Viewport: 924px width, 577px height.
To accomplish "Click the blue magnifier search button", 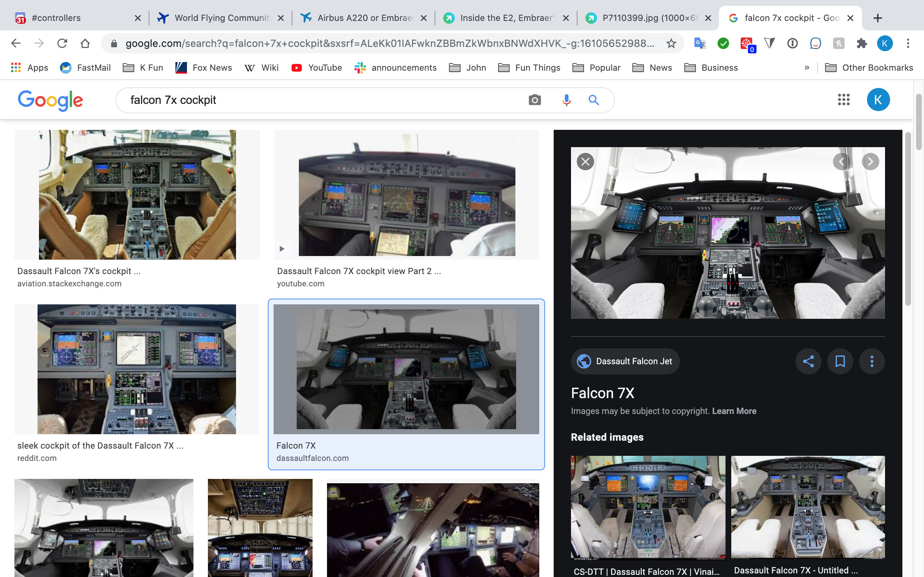I will point(593,100).
